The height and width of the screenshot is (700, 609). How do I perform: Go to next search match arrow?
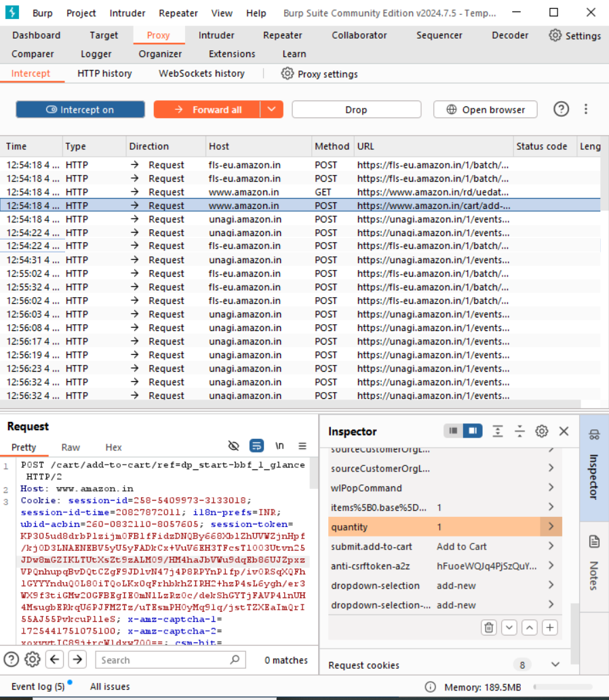[77, 659]
